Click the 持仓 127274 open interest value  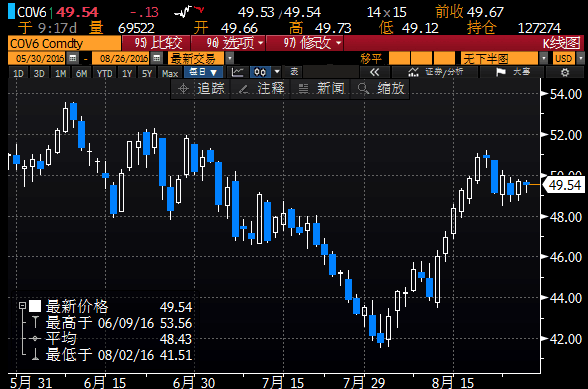coord(514,28)
